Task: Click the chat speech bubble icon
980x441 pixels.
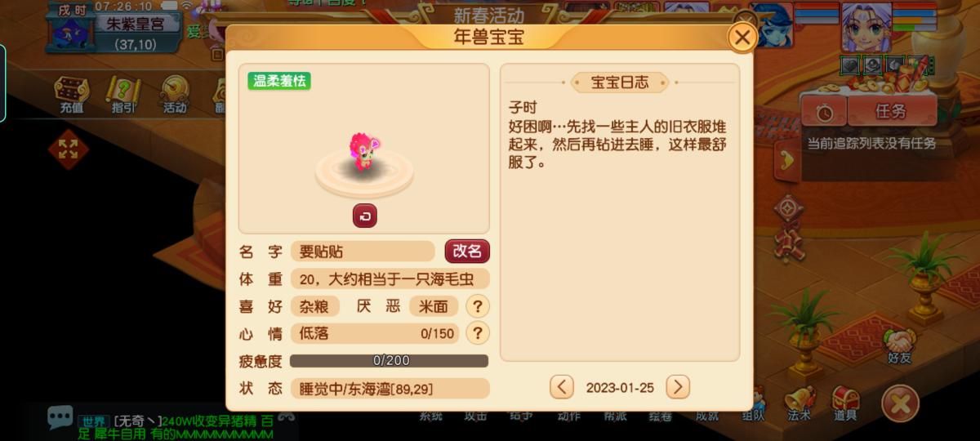Action: [x=60, y=417]
